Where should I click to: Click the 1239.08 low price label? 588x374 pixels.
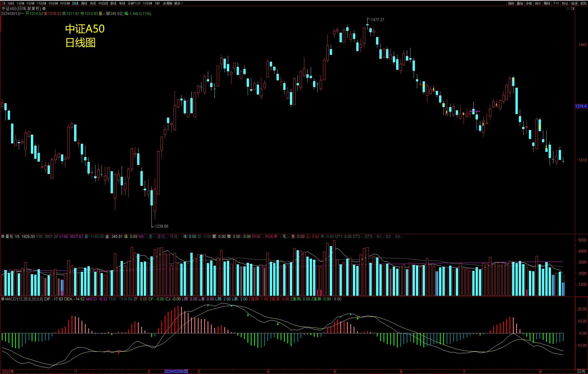(x=162, y=226)
